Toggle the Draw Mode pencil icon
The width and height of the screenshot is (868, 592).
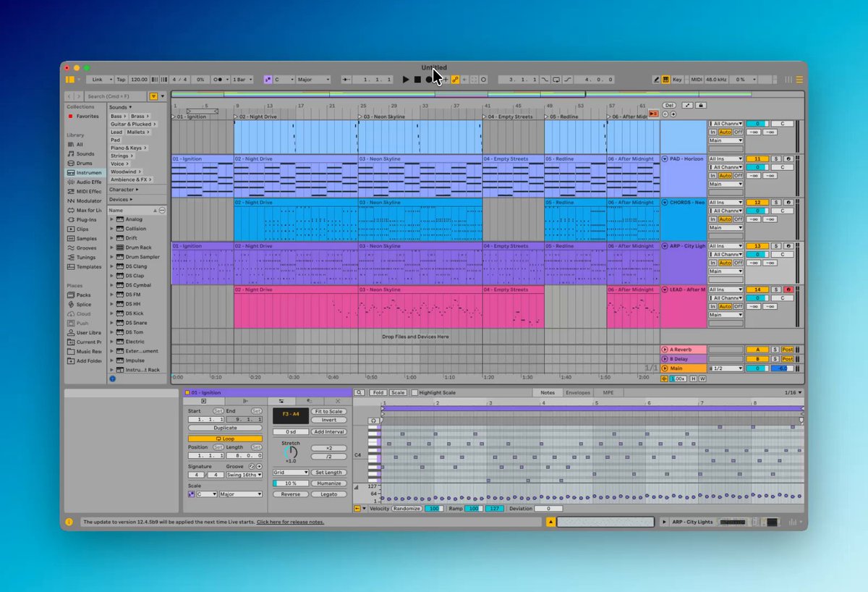click(657, 80)
